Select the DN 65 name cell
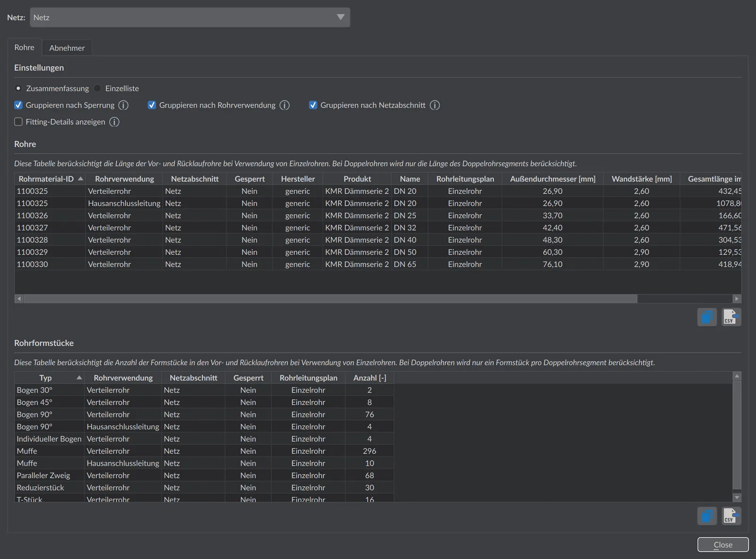This screenshot has width=756, height=559. coord(410,264)
